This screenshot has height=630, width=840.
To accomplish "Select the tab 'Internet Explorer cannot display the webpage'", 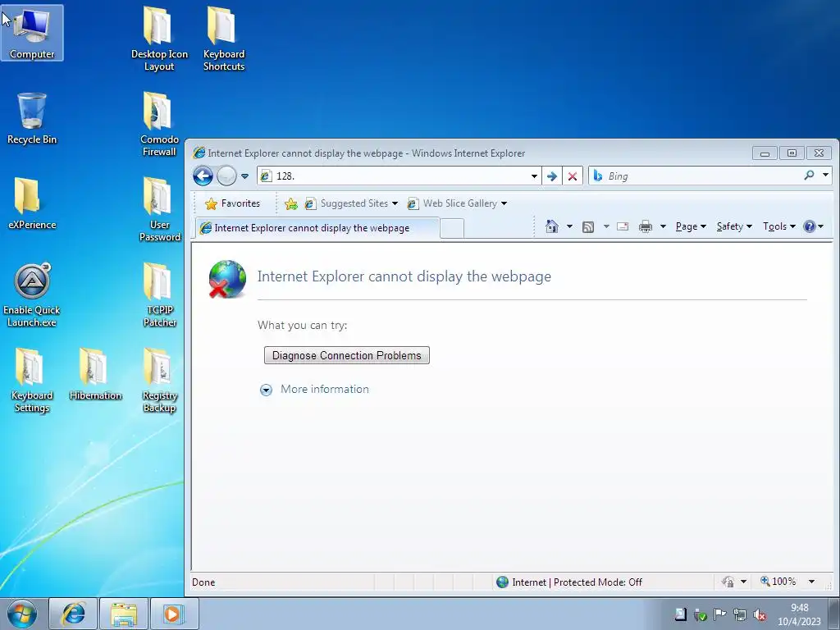I will pyautogui.click(x=317, y=228).
